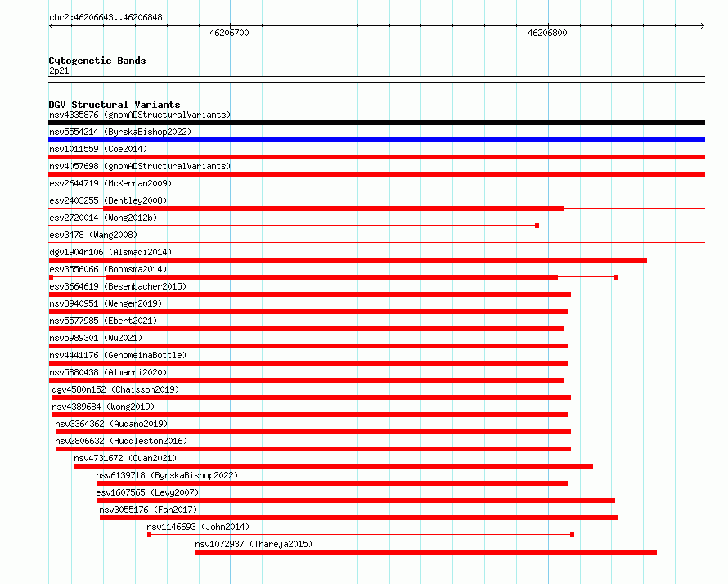This screenshot has width=728, height=584.
Task: Click the 46206700 ruler position
Action: 229,33
